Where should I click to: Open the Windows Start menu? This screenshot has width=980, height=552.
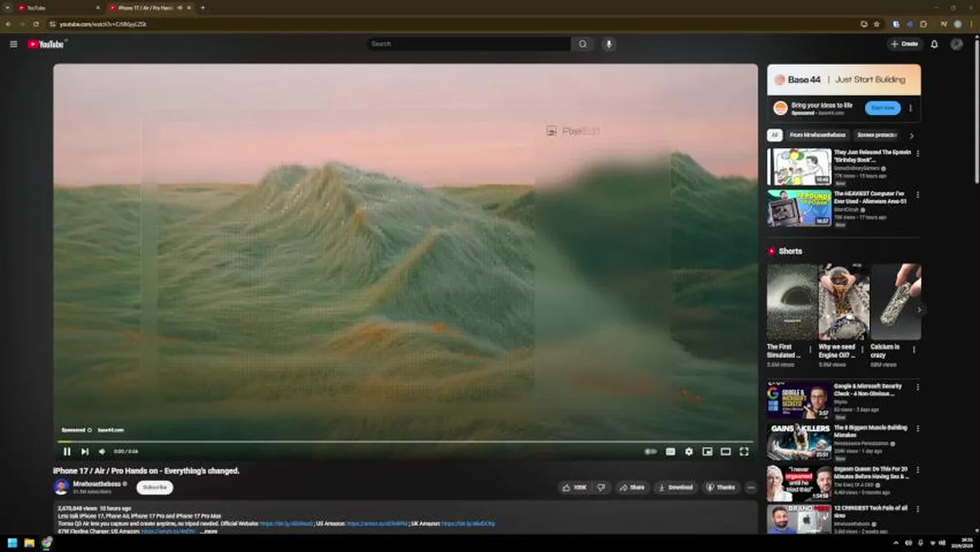[12, 543]
